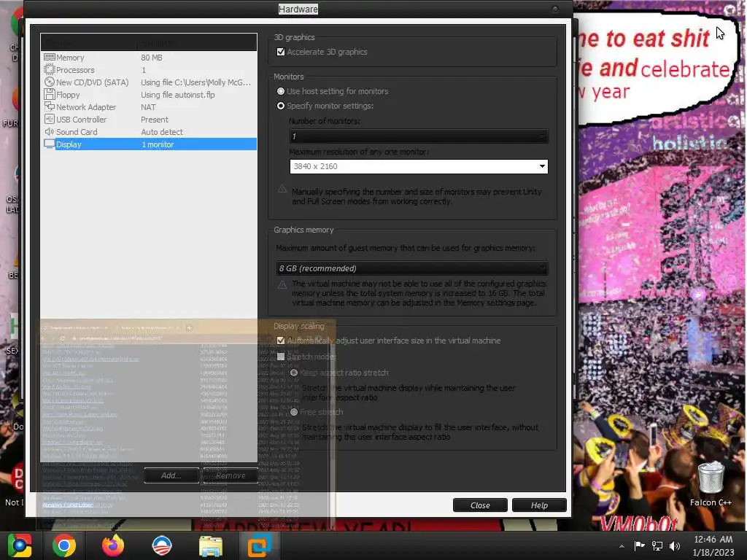Screen dimensions: 747x560
Task: Click the Hardware dialog title bar
Action: [298, 9]
